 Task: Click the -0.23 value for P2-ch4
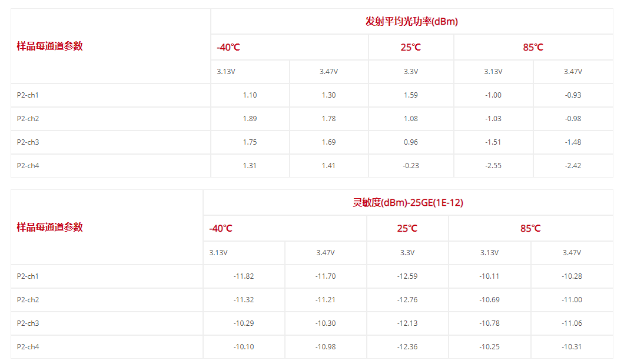tap(411, 166)
